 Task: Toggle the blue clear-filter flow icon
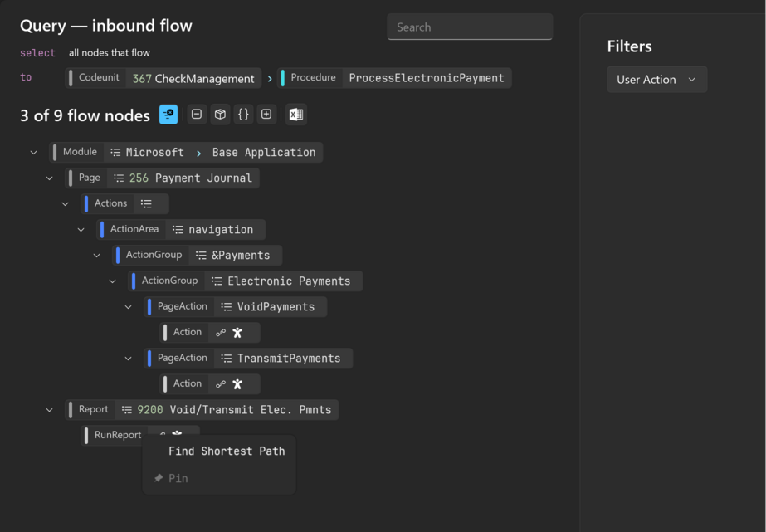click(x=168, y=115)
